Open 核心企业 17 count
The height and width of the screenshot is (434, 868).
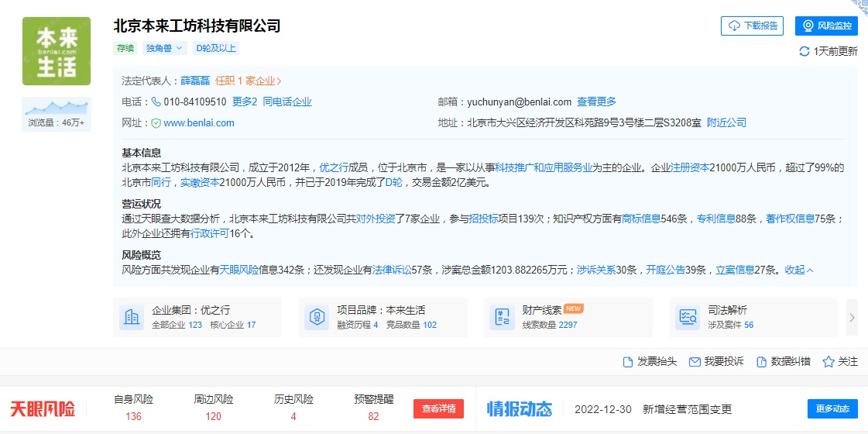(233, 325)
